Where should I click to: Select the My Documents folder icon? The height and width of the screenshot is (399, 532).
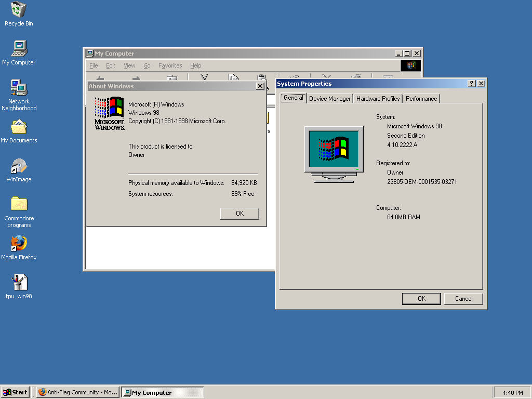[x=19, y=127]
